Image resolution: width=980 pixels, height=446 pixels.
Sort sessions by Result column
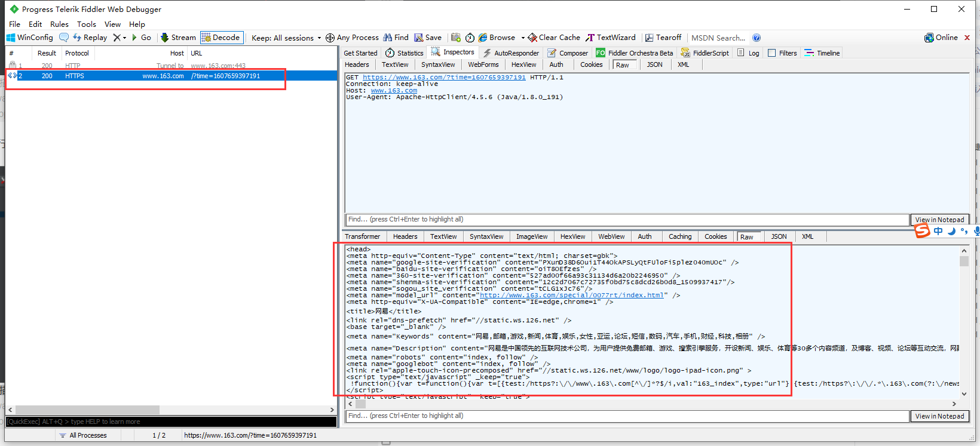(47, 53)
